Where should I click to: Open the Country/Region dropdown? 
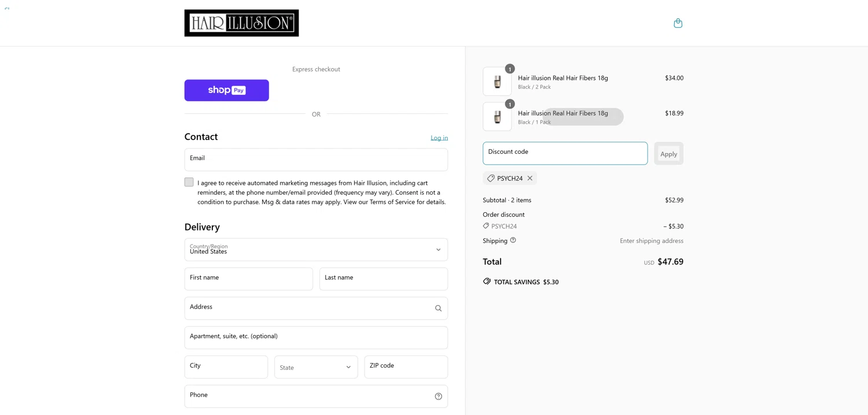coord(316,250)
